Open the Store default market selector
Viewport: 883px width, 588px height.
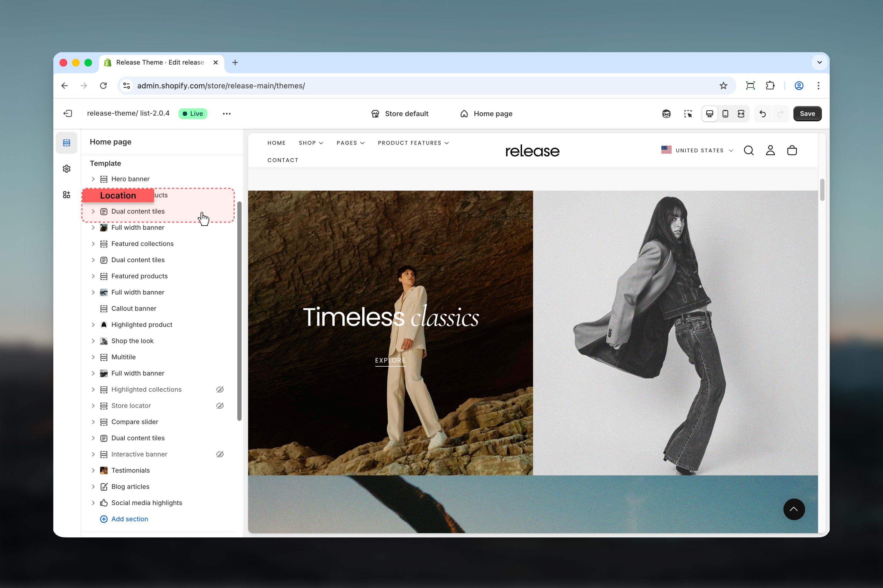400,114
